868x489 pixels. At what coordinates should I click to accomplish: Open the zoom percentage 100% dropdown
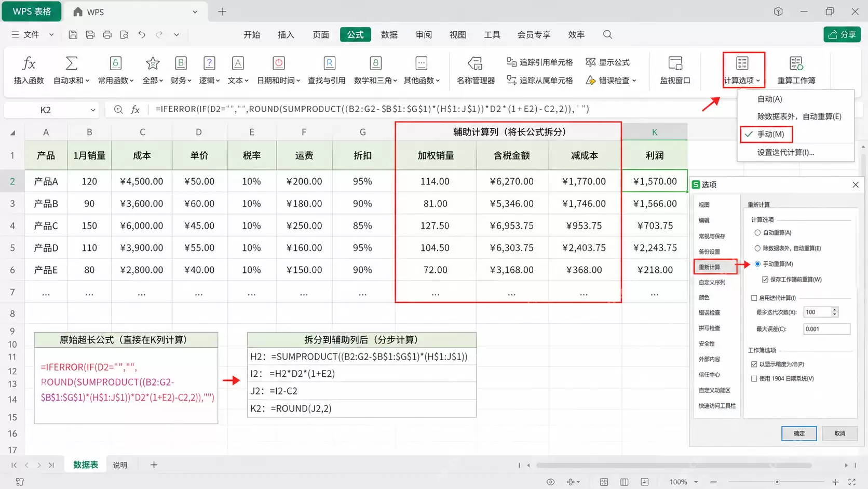(696, 482)
